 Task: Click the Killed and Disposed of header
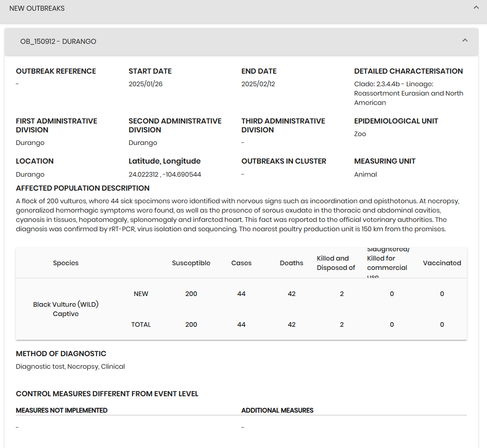click(x=336, y=263)
